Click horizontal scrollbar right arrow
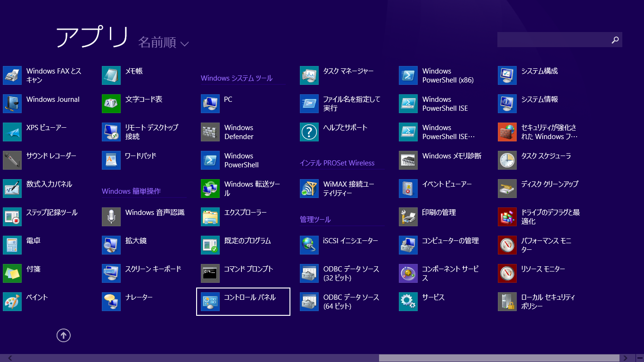The image size is (644, 362). pyautogui.click(x=626, y=358)
